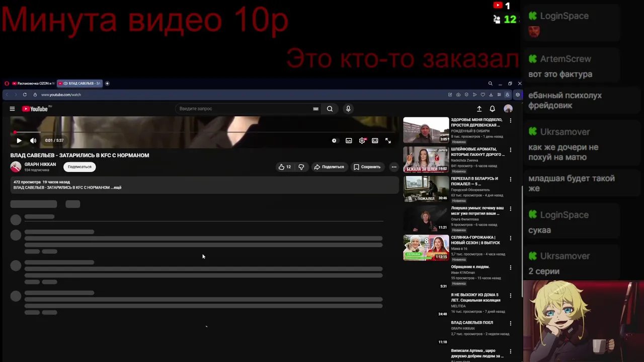The height and width of the screenshot is (362, 644).
Task: Open GRAPH HIKKAN channel name link
Action: tap(40, 164)
